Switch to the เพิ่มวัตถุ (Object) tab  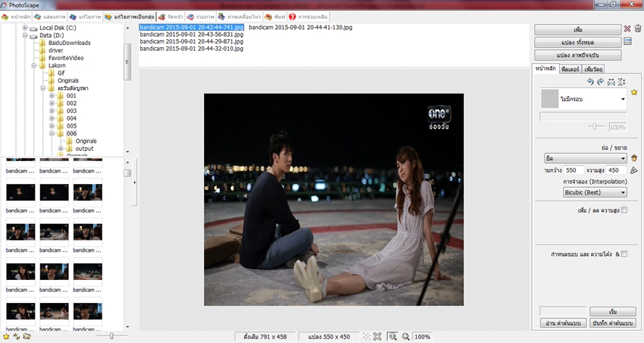coord(593,70)
